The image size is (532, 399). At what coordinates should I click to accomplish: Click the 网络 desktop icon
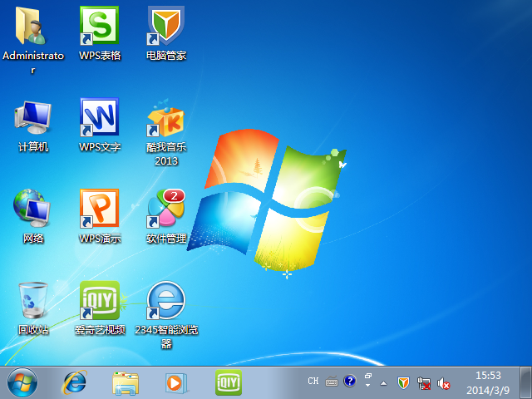point(33,210)
